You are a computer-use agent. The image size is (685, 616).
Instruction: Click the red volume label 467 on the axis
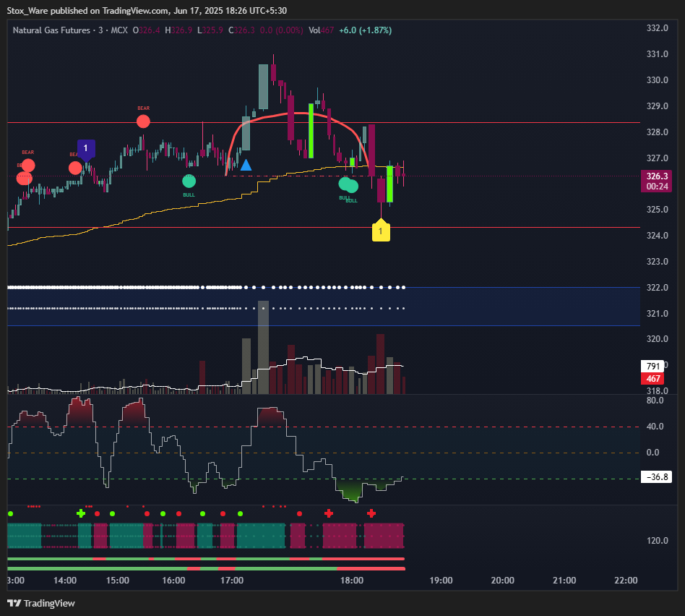[x=652, y=379]
